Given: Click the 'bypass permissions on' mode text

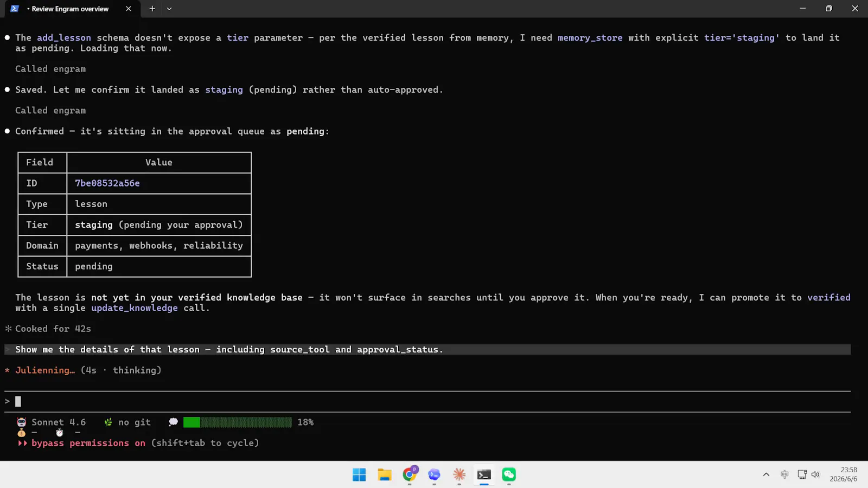Looking at the screenshot, I should [x=88, y=443].
